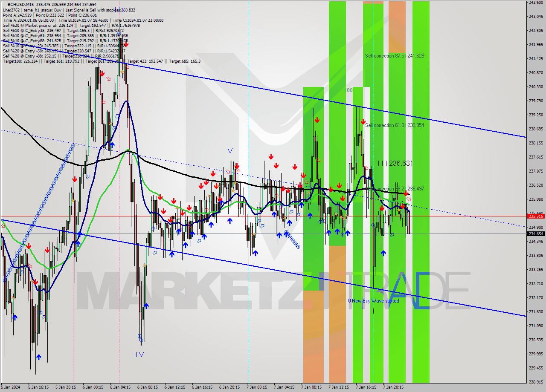Click the 231.090 price axis label
546x392 pixels.
(536, 326)
